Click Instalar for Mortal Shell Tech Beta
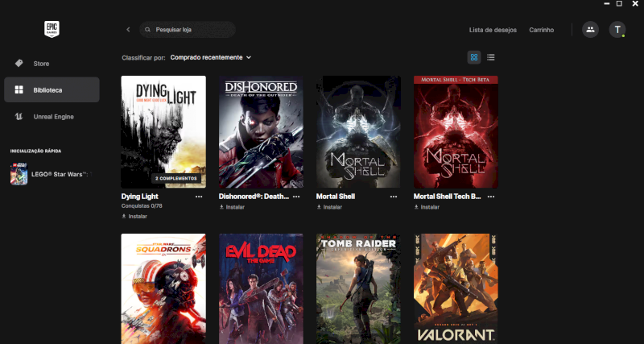The width and height of the screenshot is (644, 344). tap(427, 207)
